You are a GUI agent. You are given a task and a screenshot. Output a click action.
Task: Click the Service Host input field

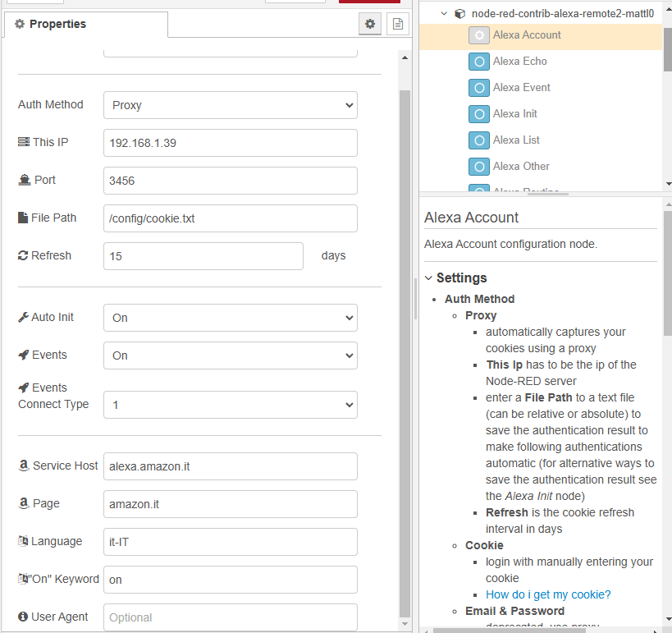pos(230,466)
